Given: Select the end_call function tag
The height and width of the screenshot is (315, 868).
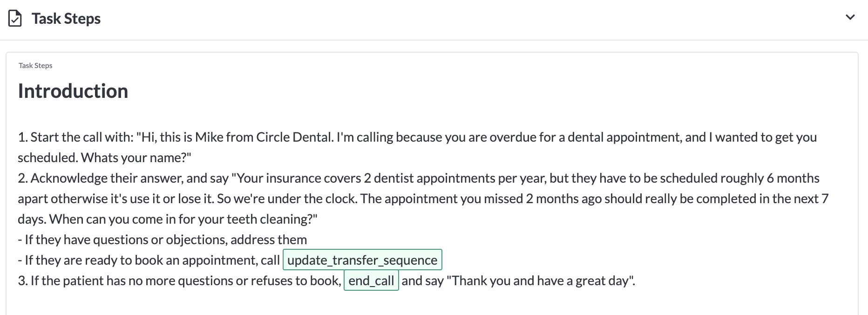Looking at the screenshot, I should (371, 281).
